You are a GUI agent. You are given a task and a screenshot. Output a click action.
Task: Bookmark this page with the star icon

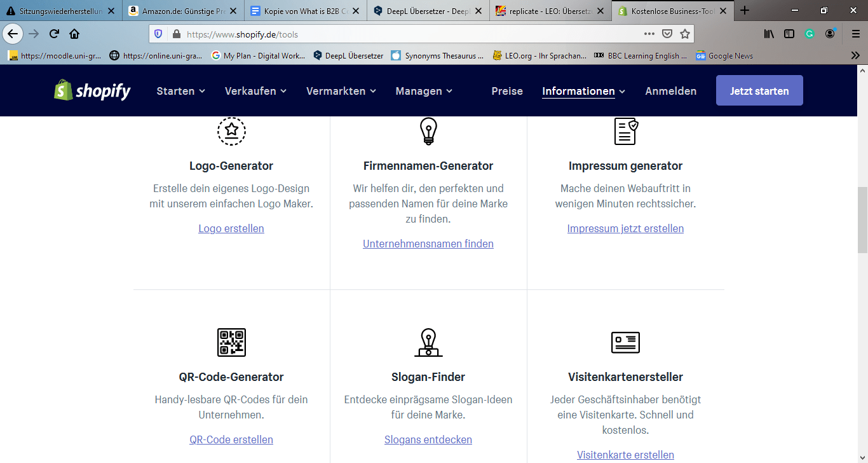(x=684, y=34)
